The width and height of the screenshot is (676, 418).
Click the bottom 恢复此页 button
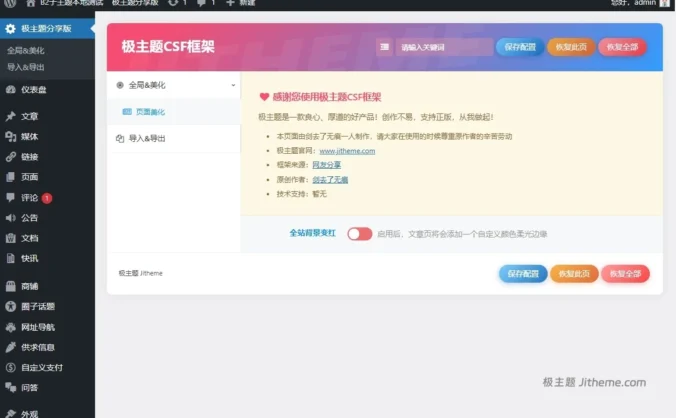[574, 274]
